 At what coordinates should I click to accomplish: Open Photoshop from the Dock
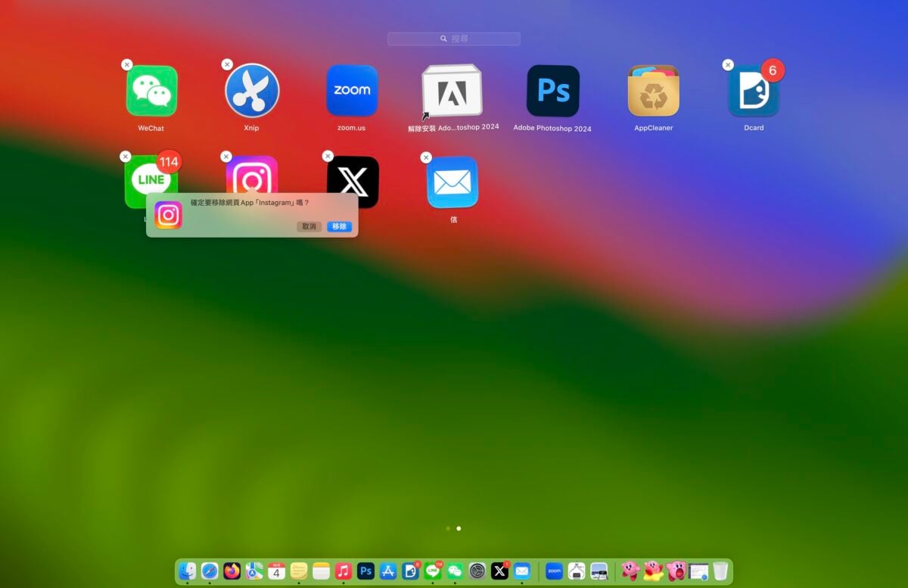tap(366, 571)
